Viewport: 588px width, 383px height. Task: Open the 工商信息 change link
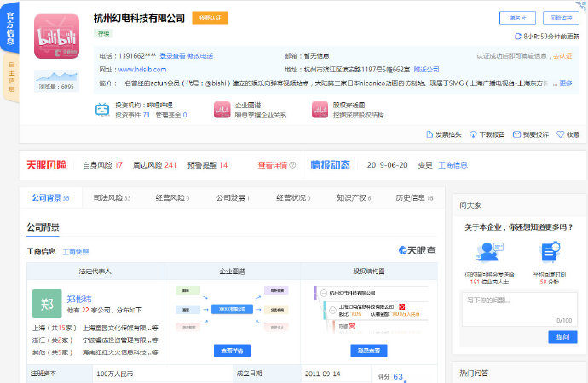(x=453, y=165)
